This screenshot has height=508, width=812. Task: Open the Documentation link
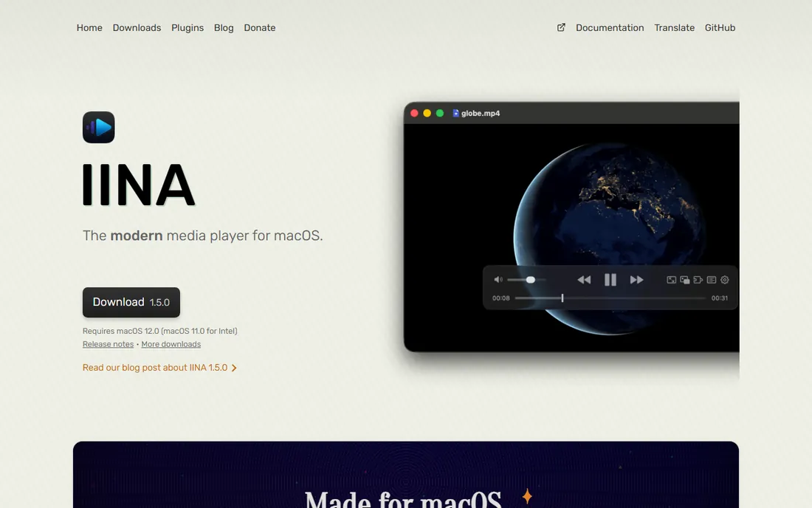[610, 27]
